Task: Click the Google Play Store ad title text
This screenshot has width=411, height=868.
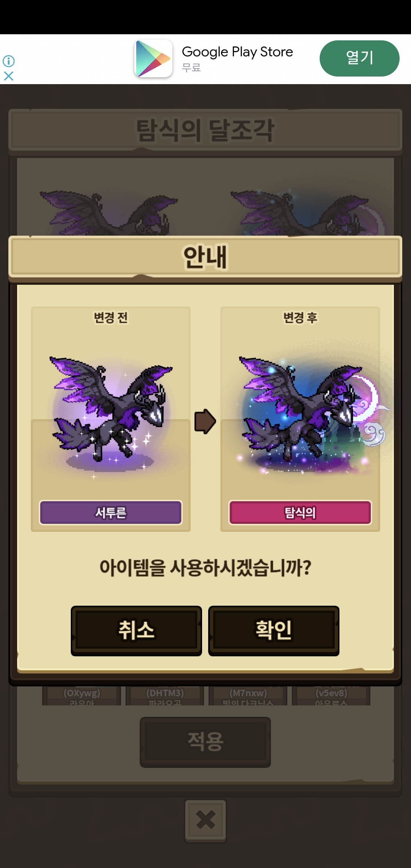Action: tap(237, 52)
